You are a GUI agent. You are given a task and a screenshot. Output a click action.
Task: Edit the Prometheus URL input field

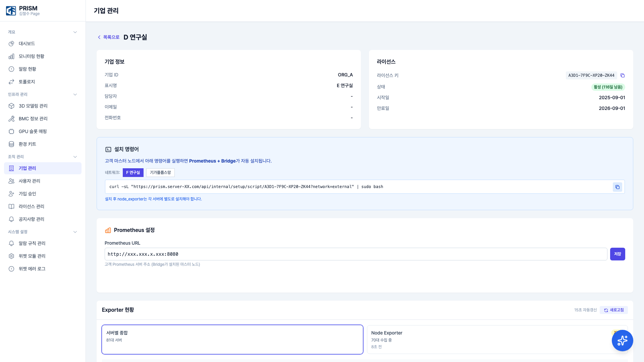tap(356, 254)
